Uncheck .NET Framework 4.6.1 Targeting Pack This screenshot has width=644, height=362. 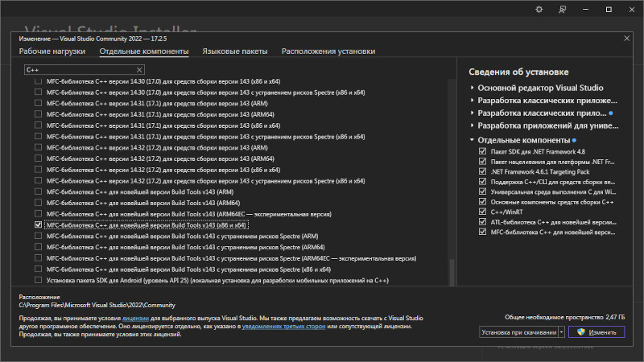(x=482, y=171)
